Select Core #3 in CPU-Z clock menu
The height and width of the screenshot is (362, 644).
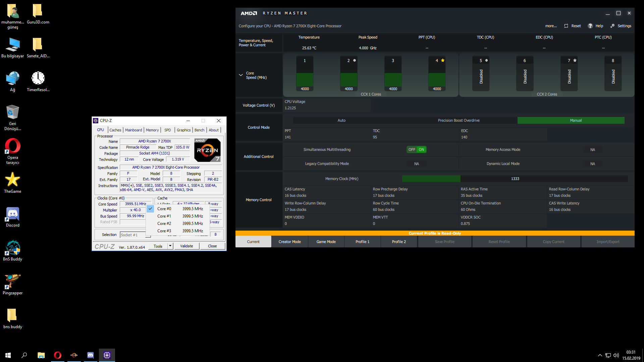(x=178, y=231)
